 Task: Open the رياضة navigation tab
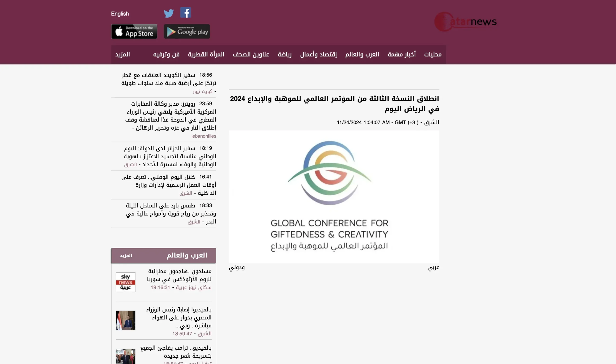point(284,54)
